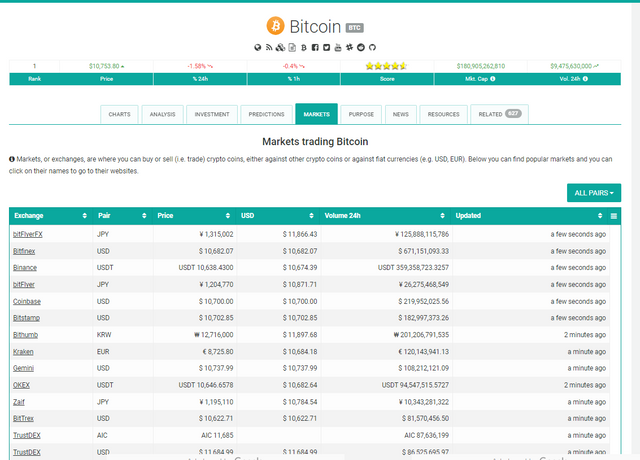Click the -1.58% 24h change value

[197, 66]
